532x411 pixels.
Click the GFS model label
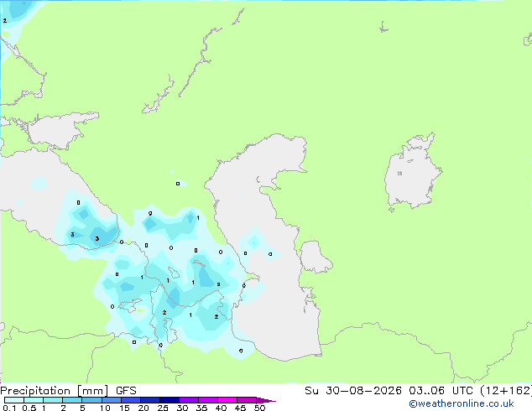point(126,391)
